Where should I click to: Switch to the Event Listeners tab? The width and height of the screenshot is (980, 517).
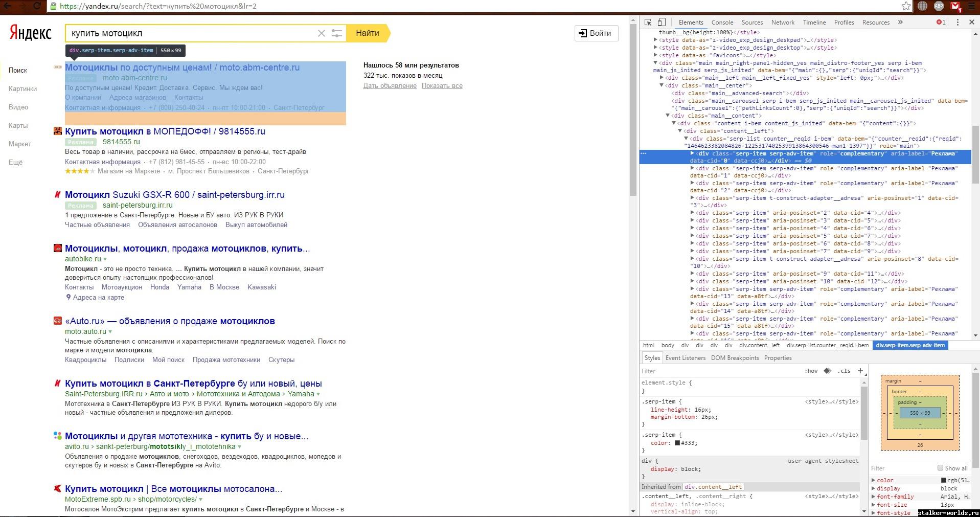coord(685,358)
